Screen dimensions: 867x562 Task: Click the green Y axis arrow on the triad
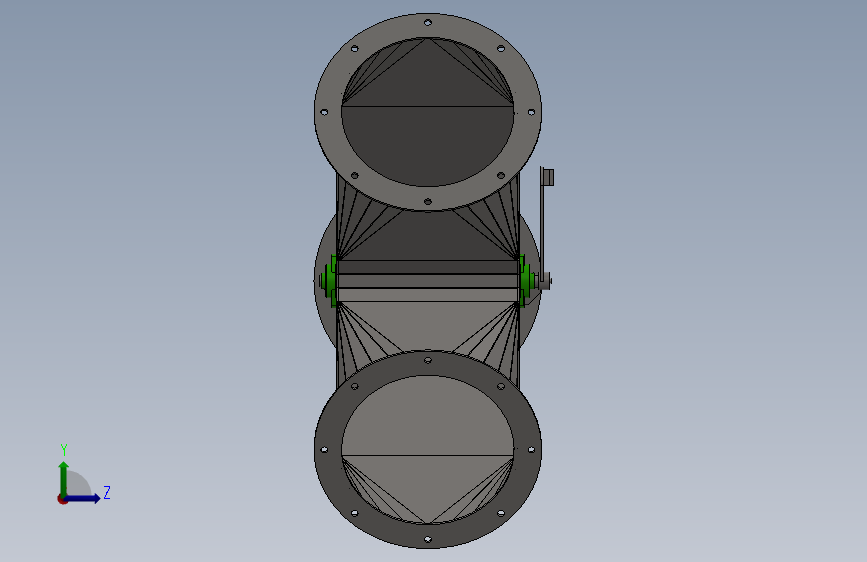(64, 478)
